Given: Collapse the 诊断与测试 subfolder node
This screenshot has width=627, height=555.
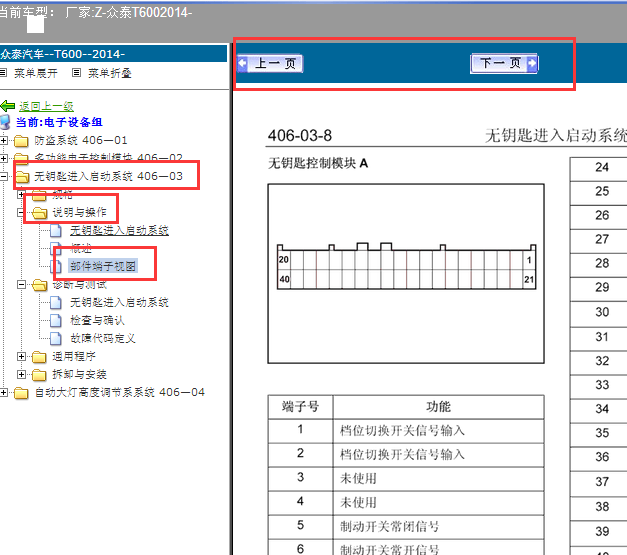Looking at the screenshot, I should 21,284.
